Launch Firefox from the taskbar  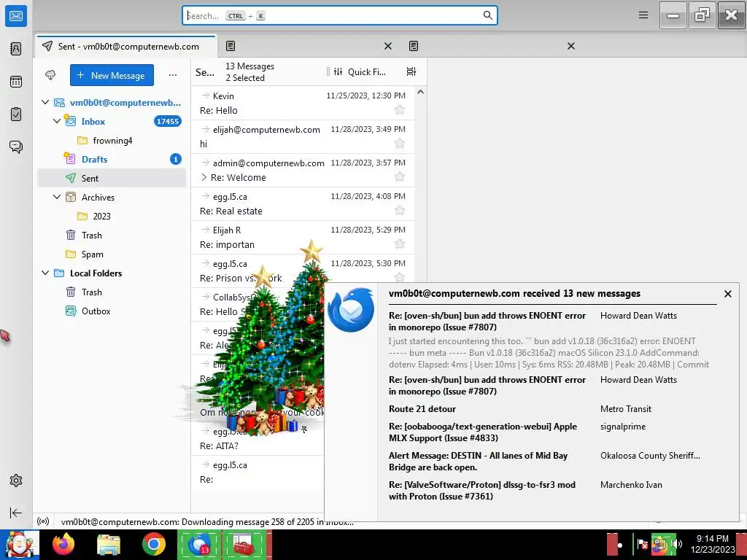pyautogui.click(x=63, y=544)
